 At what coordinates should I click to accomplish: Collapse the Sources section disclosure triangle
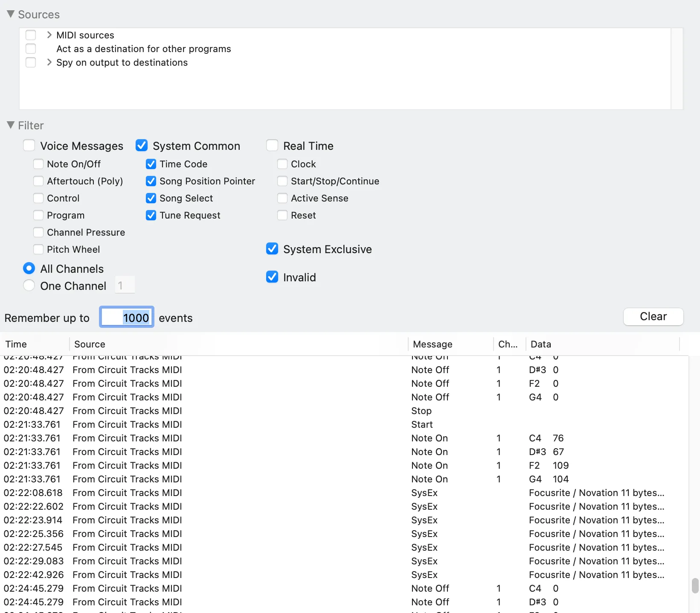pyautogui.click(x=11, y=14)
